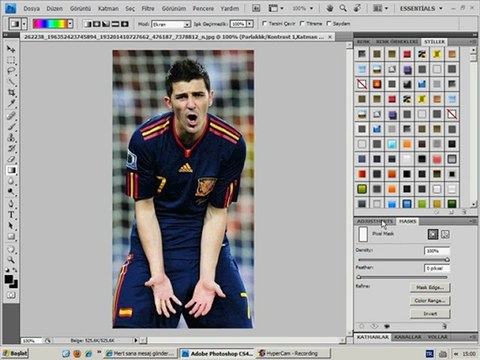The height and width of the screenshot is (360, 480).
Task: Choose the reflected gradient type button
Action: 115,24
